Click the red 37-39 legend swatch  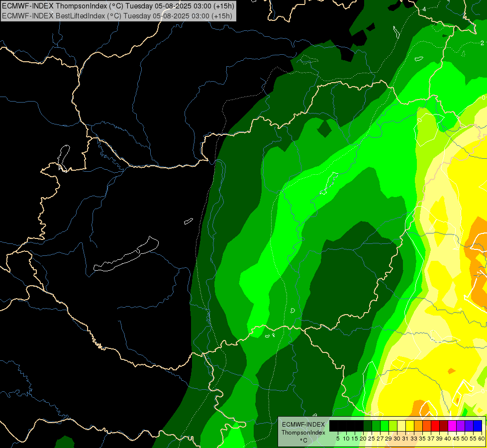435,426
